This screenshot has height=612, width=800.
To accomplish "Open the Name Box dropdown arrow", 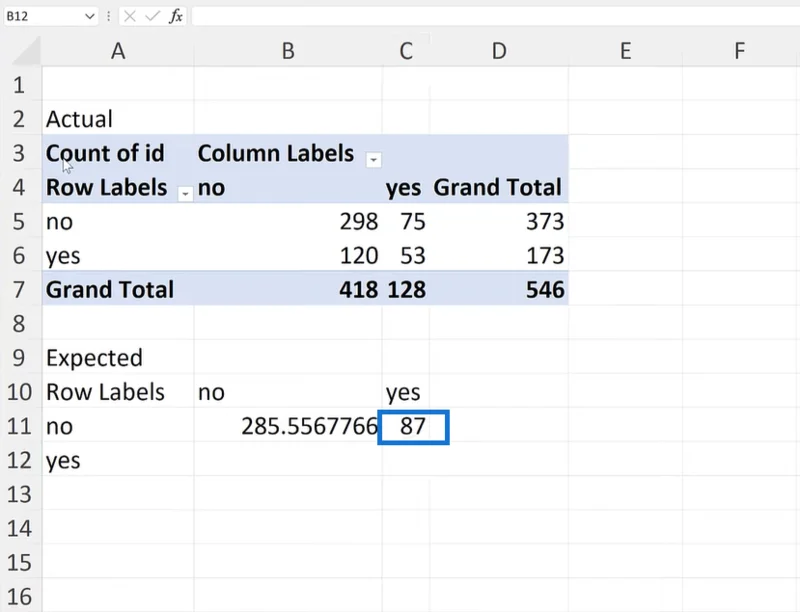I will pyautogui.click(x=89, y=16).
